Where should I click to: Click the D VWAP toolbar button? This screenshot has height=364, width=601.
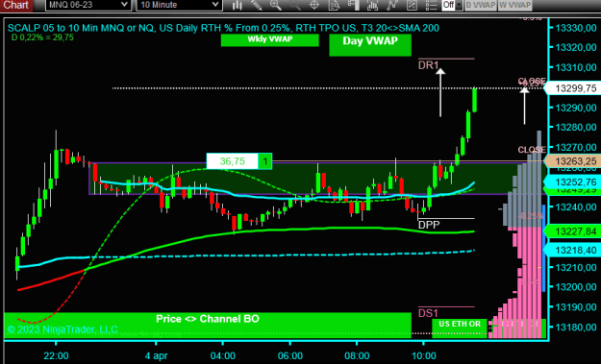coord(481,5)
